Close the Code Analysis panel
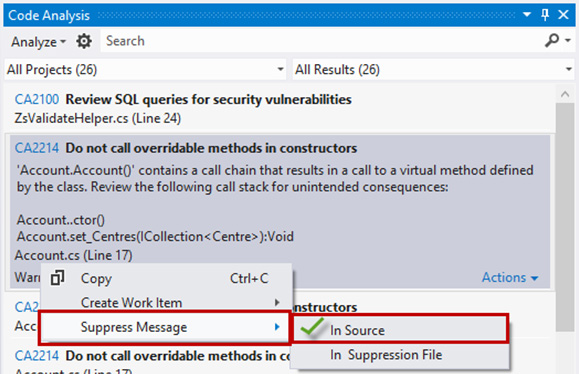The width and height of the screenshot is (579, 374). [x=563, y=15]
